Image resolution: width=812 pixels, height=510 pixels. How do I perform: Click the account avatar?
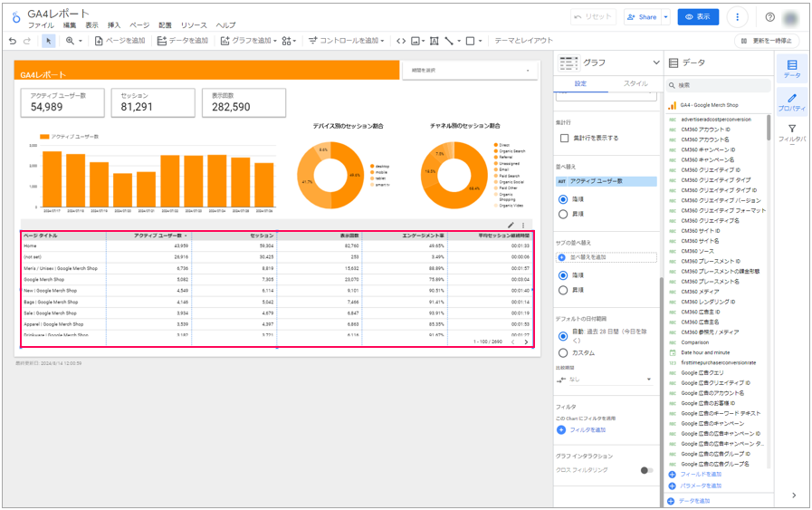[791, 18]
